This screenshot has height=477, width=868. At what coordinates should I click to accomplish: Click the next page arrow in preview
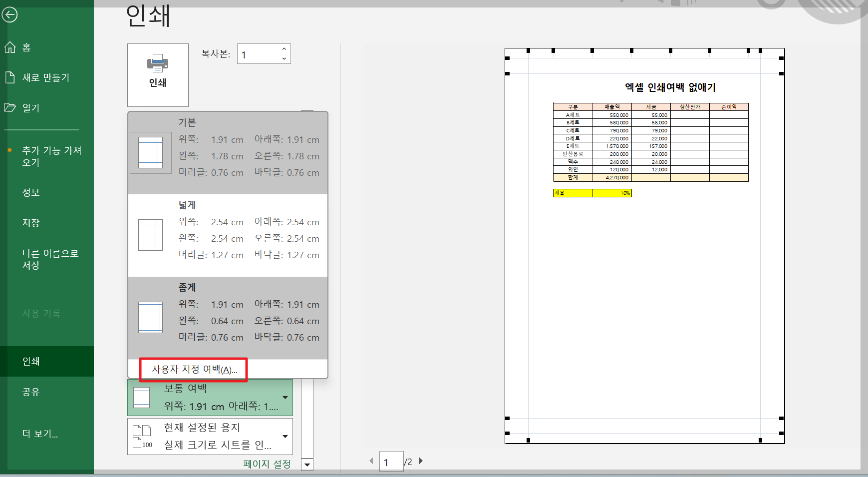coord(421,461)
